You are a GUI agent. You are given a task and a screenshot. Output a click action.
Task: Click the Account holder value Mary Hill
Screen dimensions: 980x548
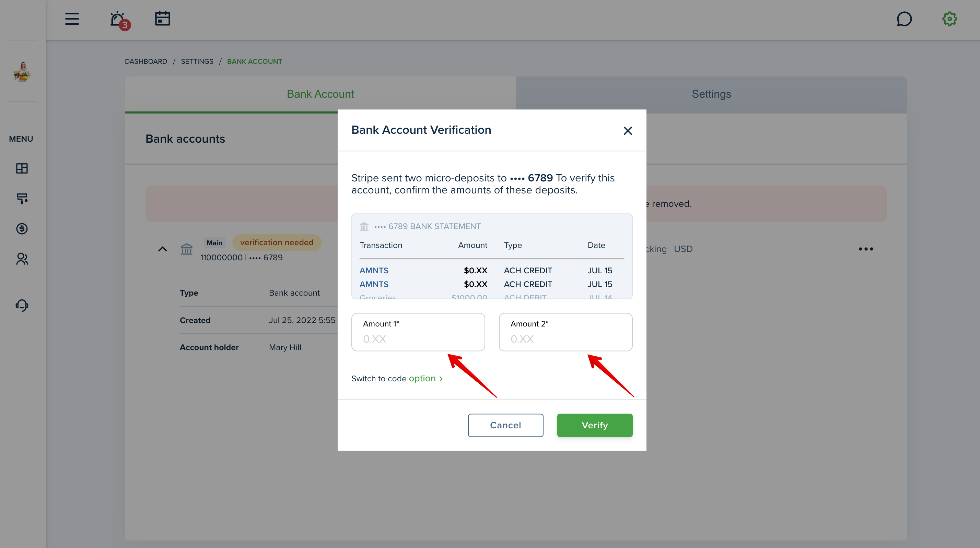coord(285,347)
